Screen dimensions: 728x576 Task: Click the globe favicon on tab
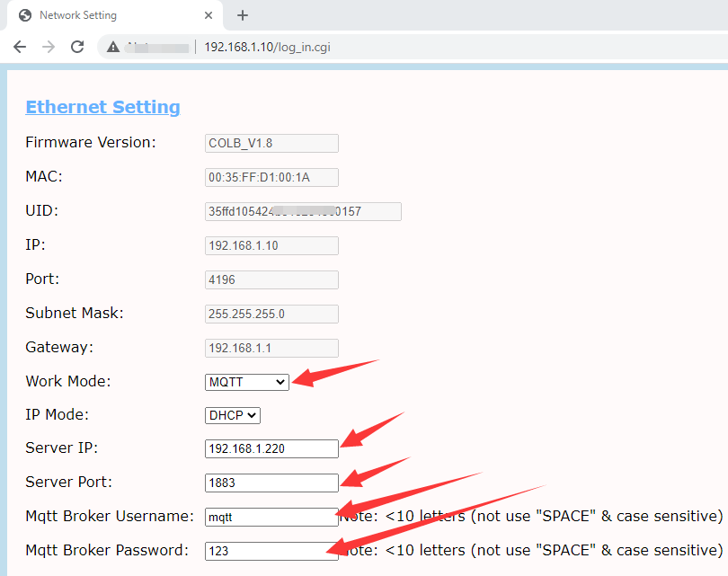coord(25,15)
